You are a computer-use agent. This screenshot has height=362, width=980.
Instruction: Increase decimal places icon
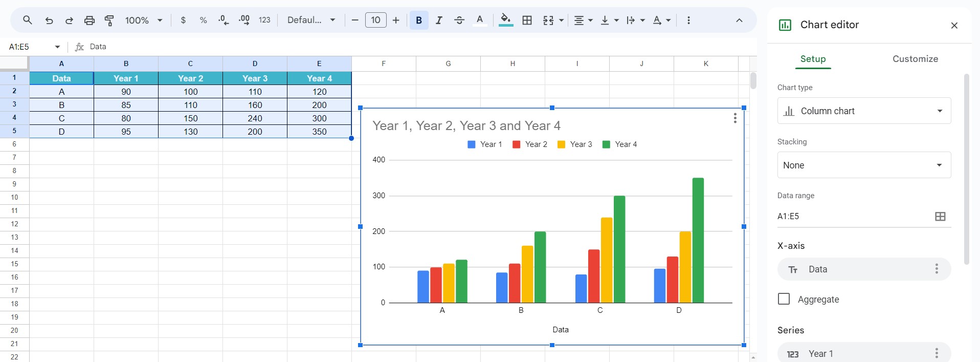[244, 20]
